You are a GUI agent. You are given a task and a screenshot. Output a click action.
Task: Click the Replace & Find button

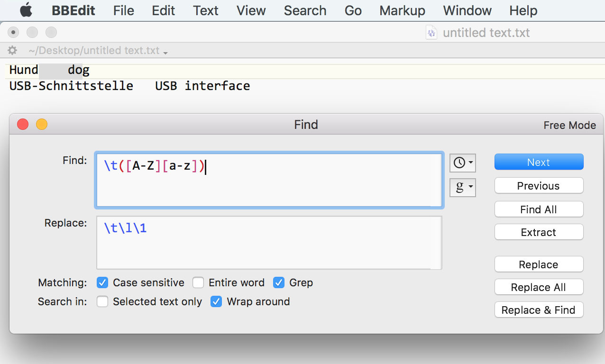[x=539, y=310]
